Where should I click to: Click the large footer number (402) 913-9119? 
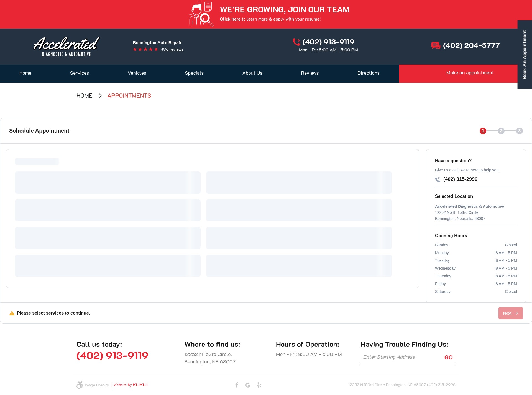coord(112,356)
